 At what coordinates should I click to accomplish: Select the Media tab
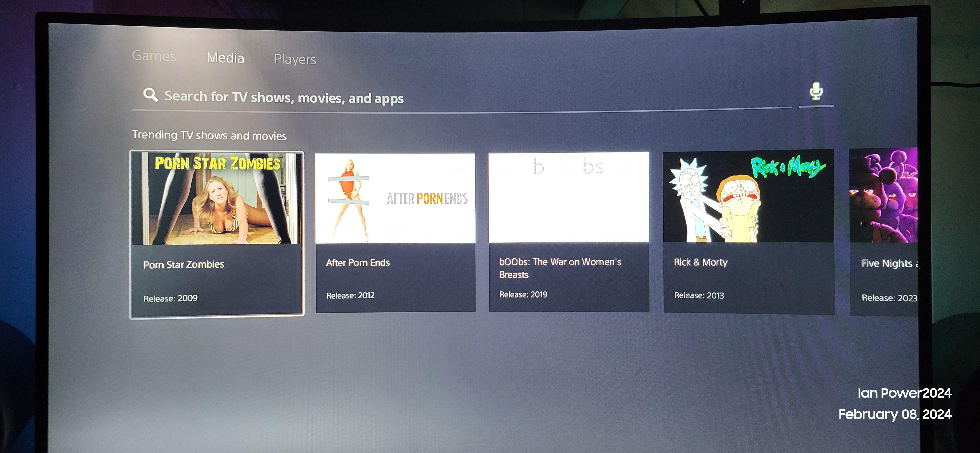225,58
